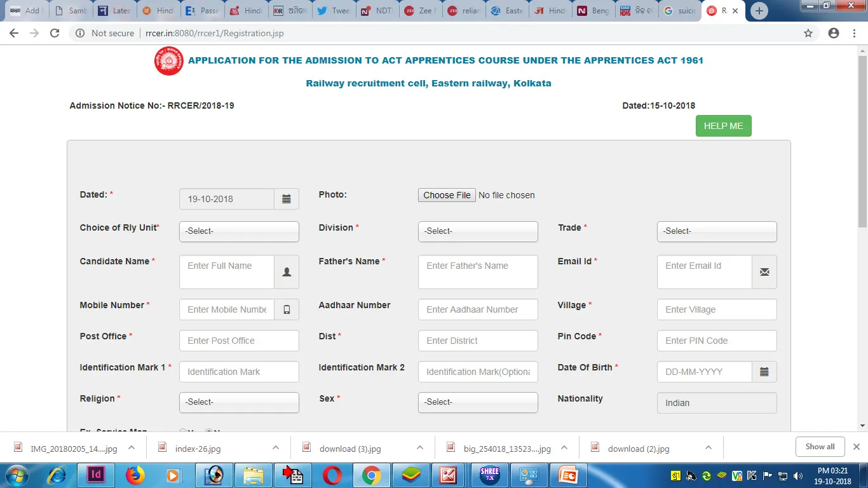Click the green HELP ME button
The height and width of the screenshot is (488, 868).
(723, 126)
